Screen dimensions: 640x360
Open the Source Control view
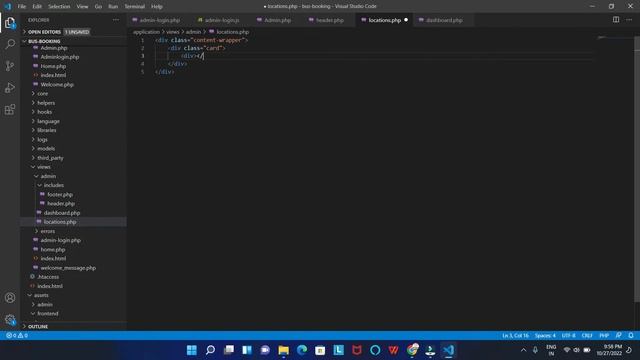(10, 66)
